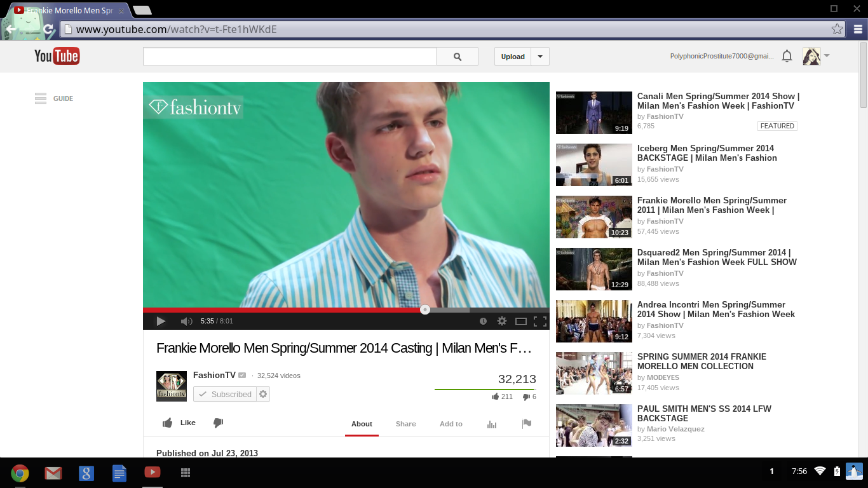Open the Add to tab
Image resolution: width=868 pixels, height=488 pixels.
pos(451,424)
